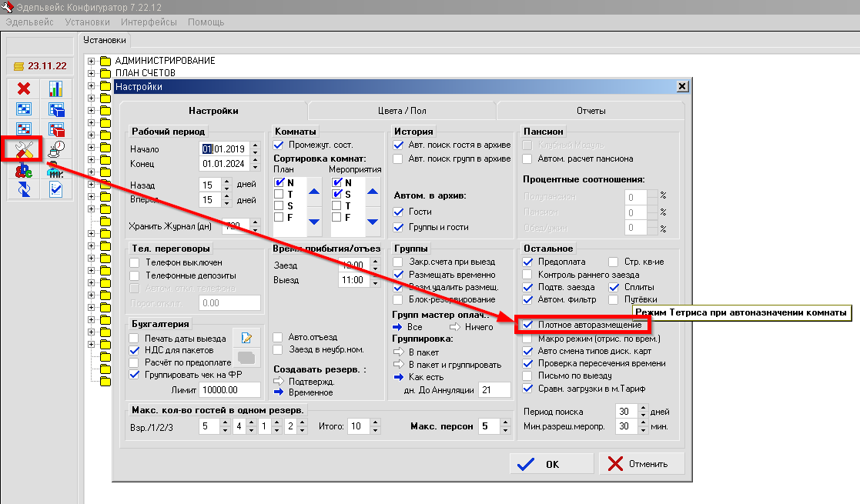Screen dimensions: 860x504
Task: Enable the 'Телефон выключен' checkbox
Action: (135, 262)
